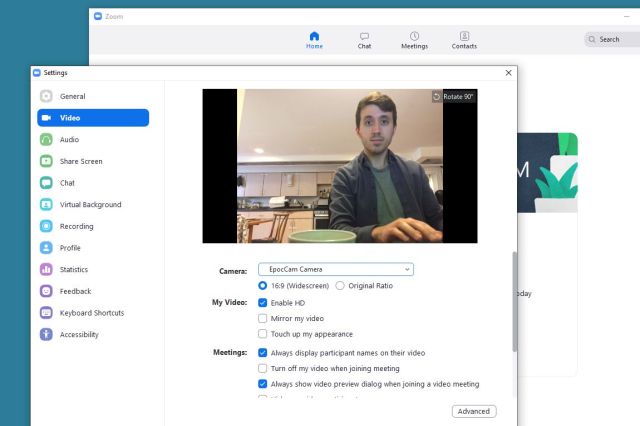Click the Recording settings icon

click(x=46, y=226)
